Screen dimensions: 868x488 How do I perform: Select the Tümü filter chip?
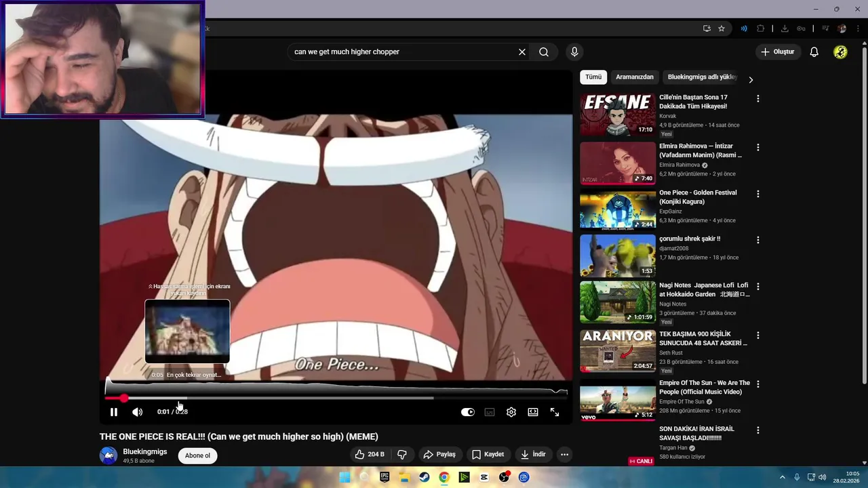tap(593, 77)
